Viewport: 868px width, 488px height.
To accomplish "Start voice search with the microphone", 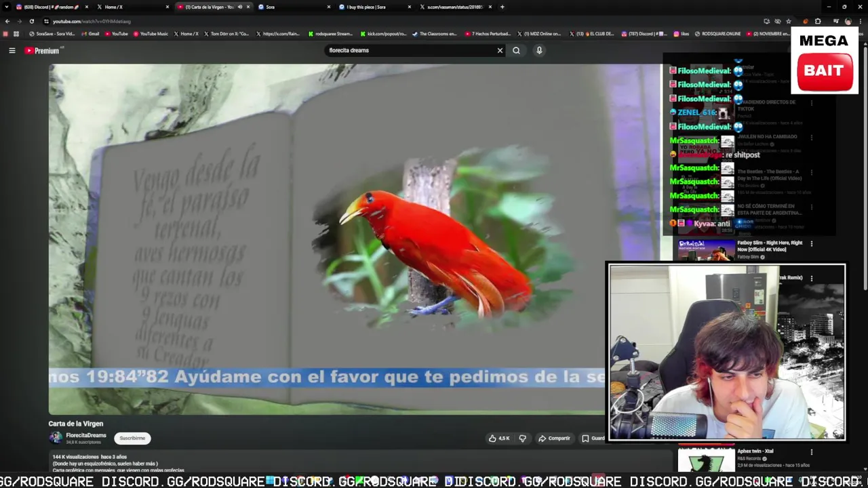I will point(539,50).
